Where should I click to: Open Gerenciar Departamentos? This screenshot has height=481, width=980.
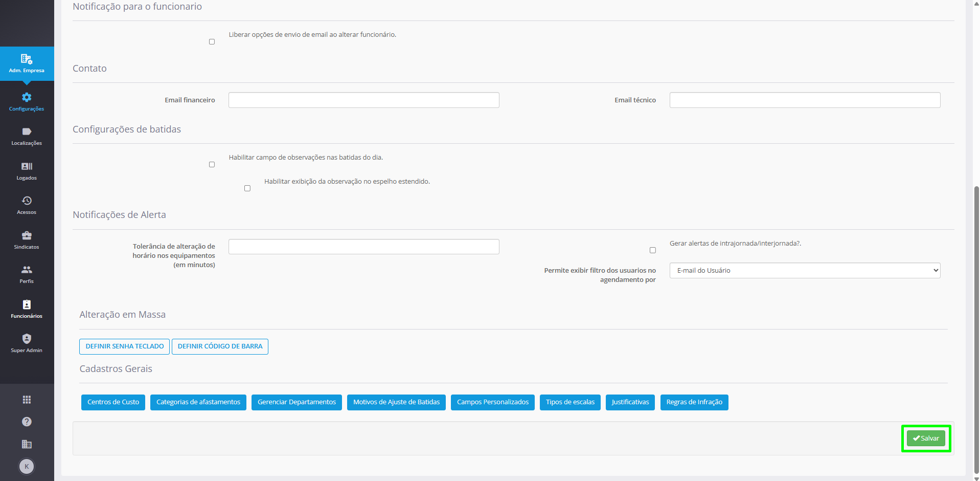[297, 402]
